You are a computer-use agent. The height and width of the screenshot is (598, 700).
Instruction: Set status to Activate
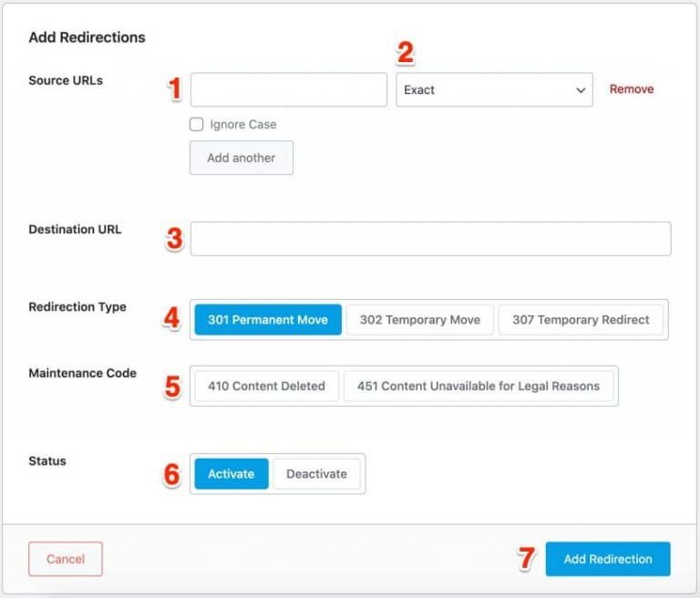pos(232,474)
